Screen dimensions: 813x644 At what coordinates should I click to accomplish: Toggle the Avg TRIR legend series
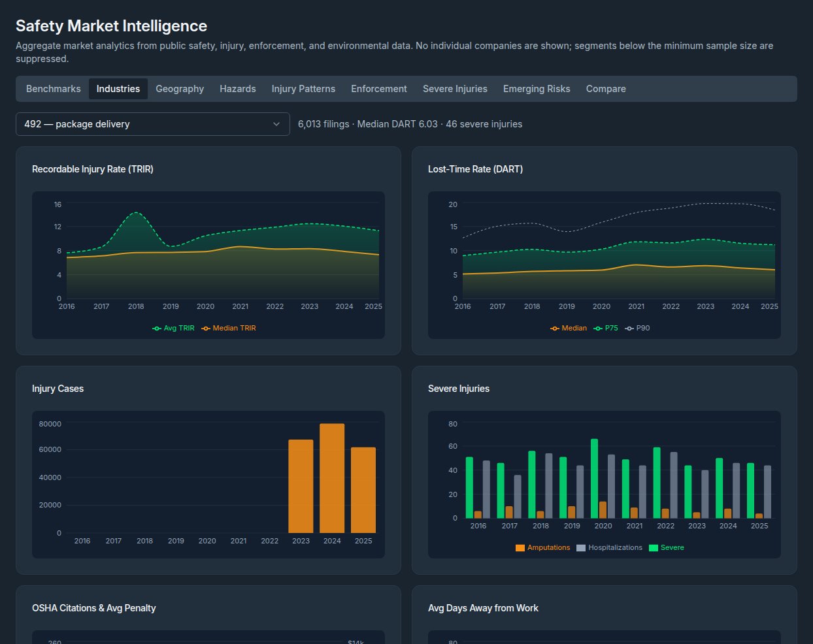[173, 328]
